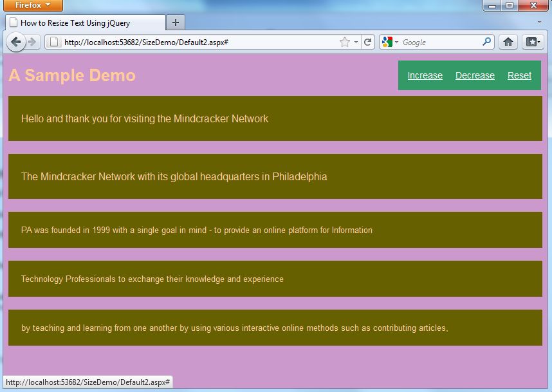Click the status bar URL text
The width and height of the screenshot is (552, 392).
coord(87,382)
